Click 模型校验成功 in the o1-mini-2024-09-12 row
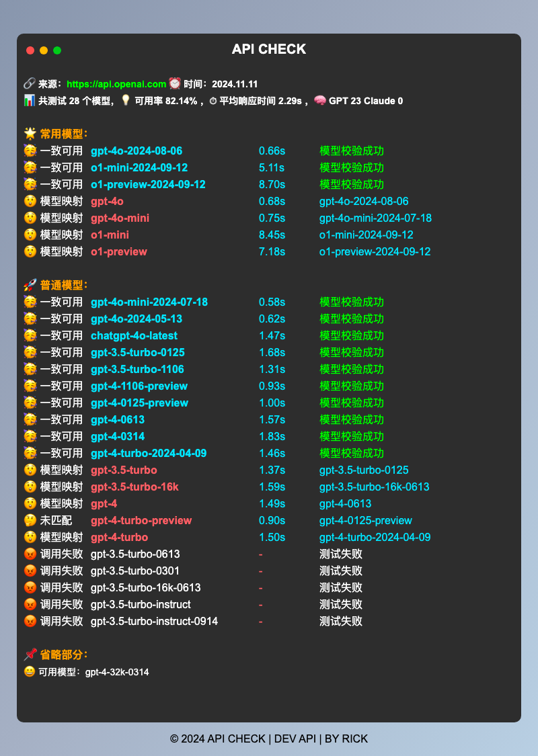The width and height of the screenshot is (538, 756). pyautogui.click(x=352, y=167)
